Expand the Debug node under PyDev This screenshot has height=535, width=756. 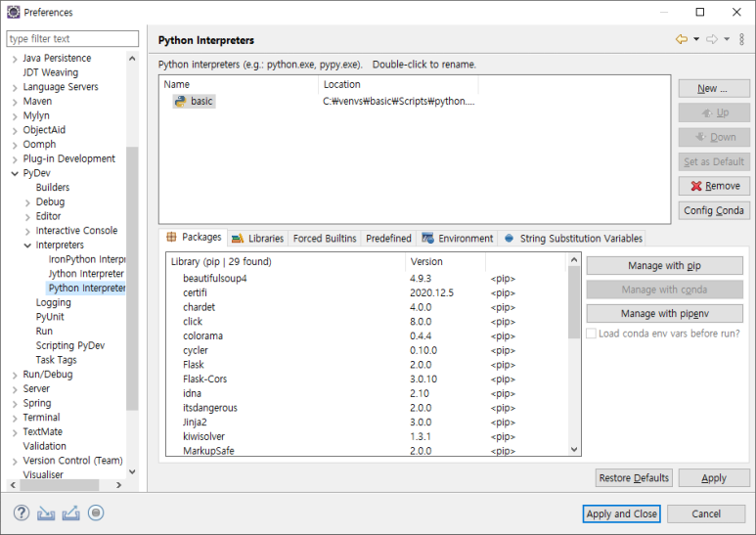click(x=27, y=202)
